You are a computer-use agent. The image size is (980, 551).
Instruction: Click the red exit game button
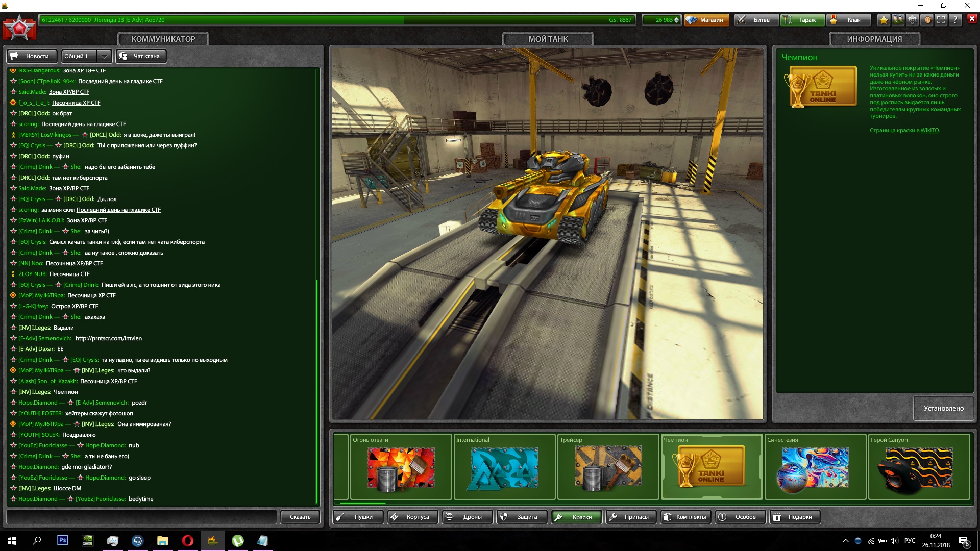coord(971,19)
